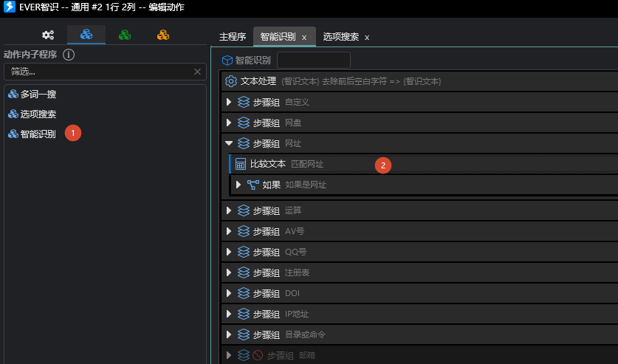Click the name field next to 智能识别 cube

[313, 61]
